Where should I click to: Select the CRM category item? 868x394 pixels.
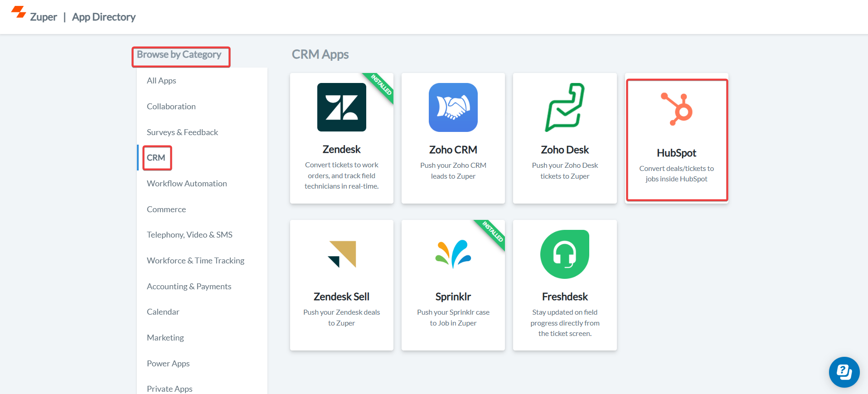click(156, 158)
